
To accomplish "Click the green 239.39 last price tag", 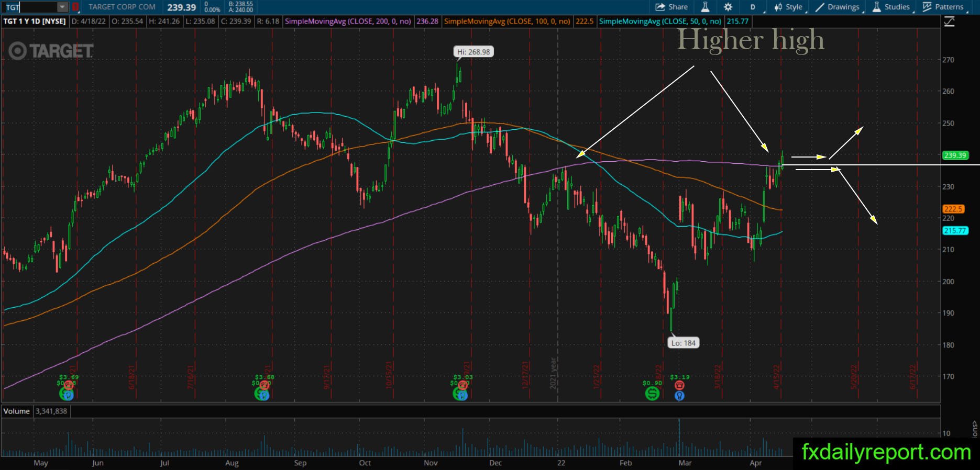I will pos(955,155).
